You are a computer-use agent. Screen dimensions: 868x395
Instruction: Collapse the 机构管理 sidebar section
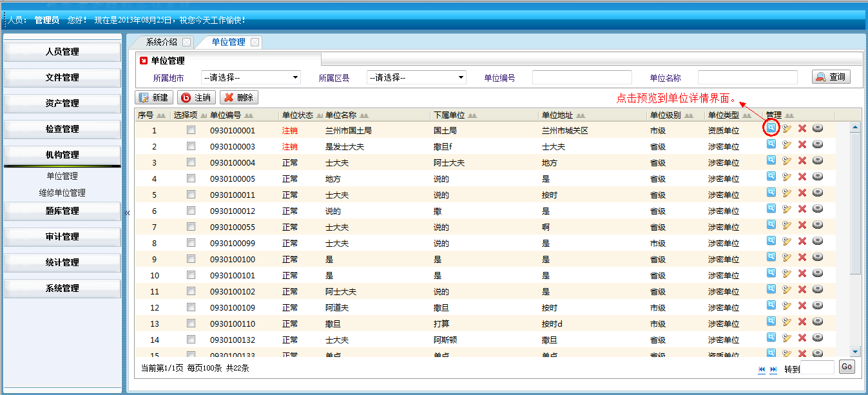[63, 155]
